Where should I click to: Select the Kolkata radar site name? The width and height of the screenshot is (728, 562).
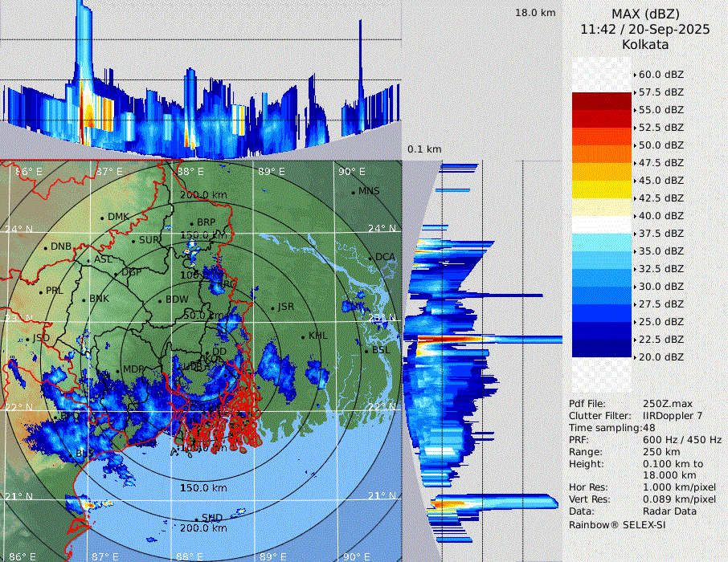(x=645, y=44)
